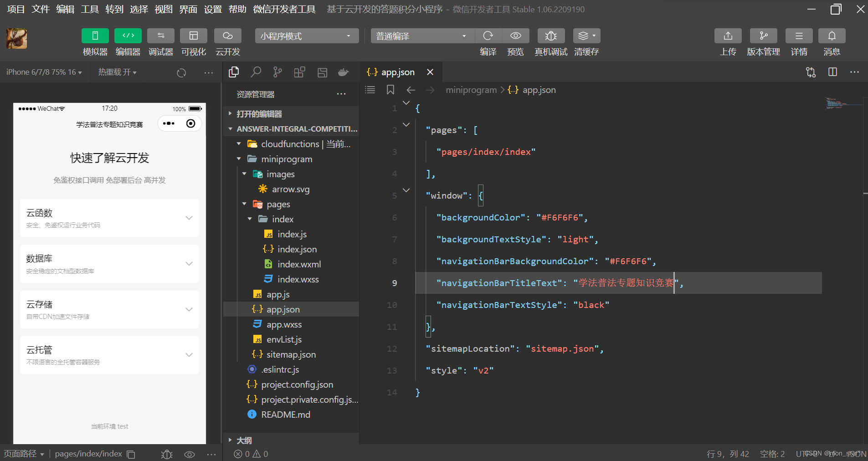Open the messages bell icon
The width and height of the screenshot is (868, 461).
[x=832, y=36]
